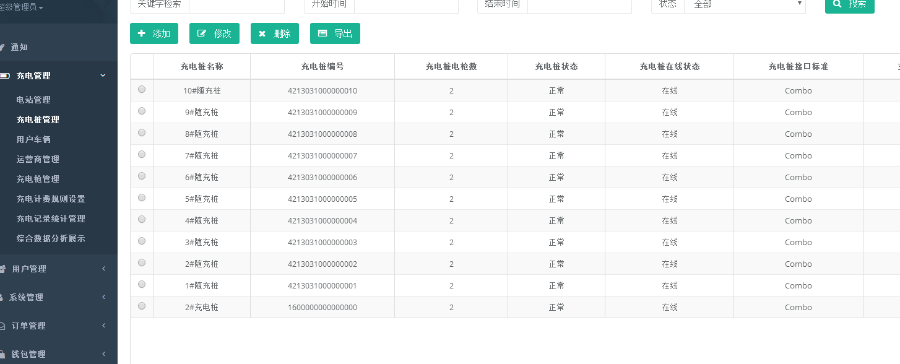Image resolution: width=900 pixels, height=364 pixels.
Task: Expand the 钱包管理 menu chevron
Action: click(x=103, y=354)
